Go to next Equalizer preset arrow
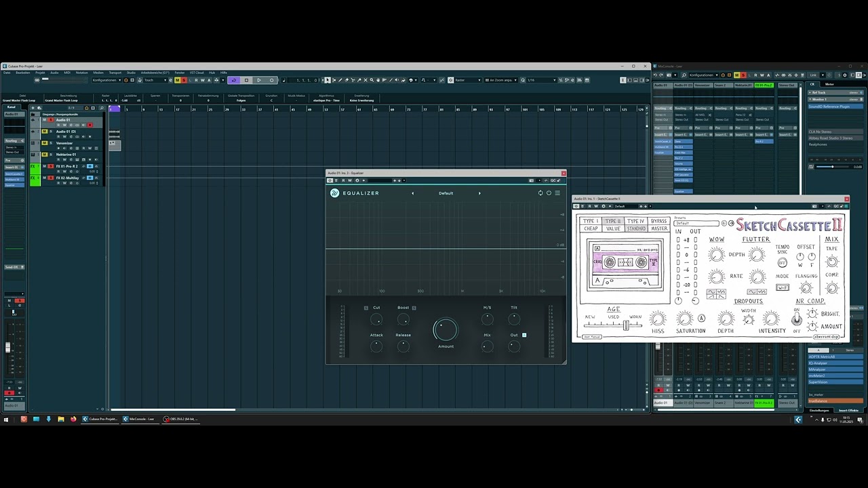Viewport: 868px width, 488px height. click(x=479, y=193)
